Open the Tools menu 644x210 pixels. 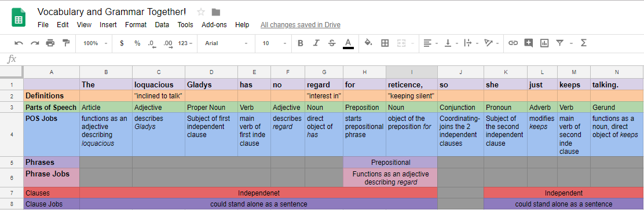[185, 25]
